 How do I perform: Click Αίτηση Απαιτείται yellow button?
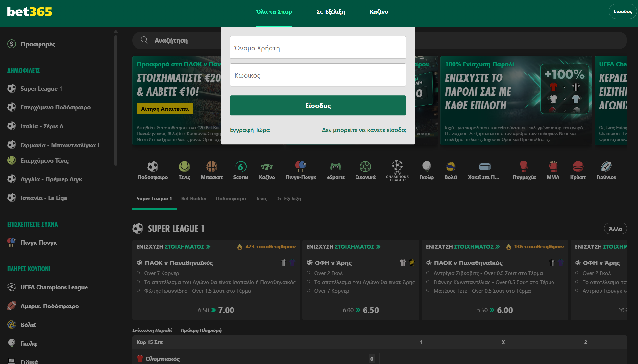pos(165,109)
